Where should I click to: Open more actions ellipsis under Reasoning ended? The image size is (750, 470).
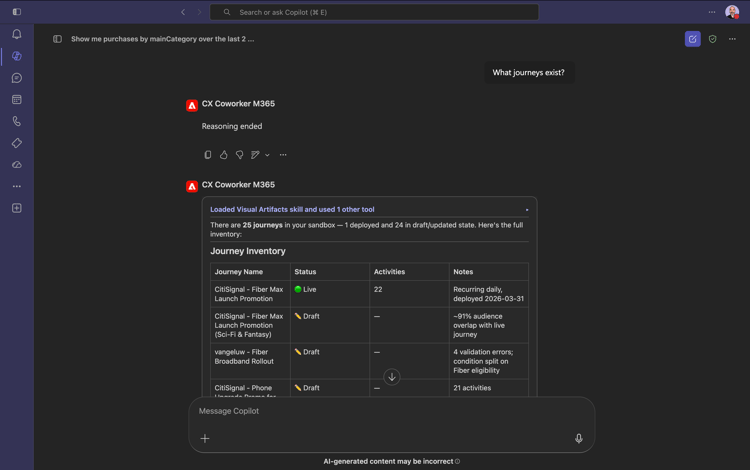pyautogui.click(x=283, y=155)
